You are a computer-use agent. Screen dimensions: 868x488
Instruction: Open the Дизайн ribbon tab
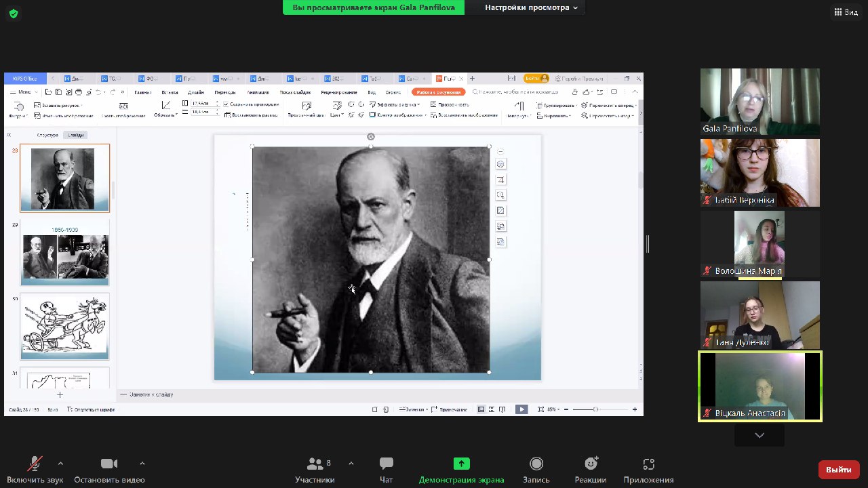(196, 92)
